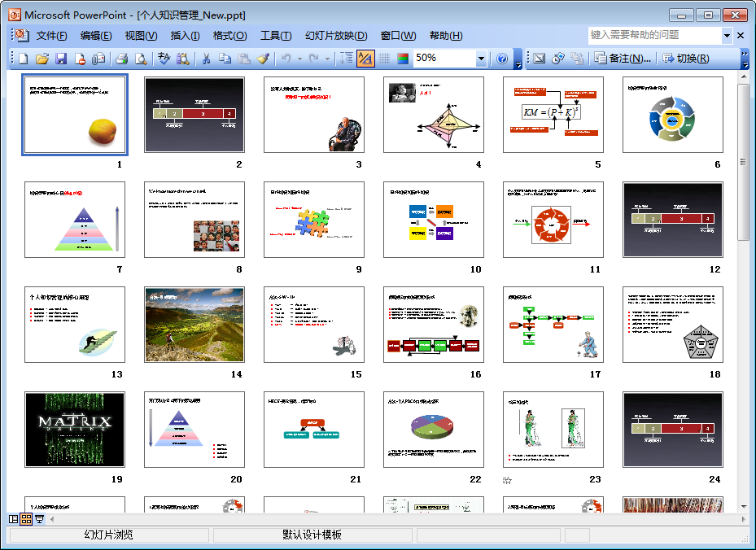Click the 切换(R) transition button
The width and height of the screenshot is (756, 550).
click(685, 59)
